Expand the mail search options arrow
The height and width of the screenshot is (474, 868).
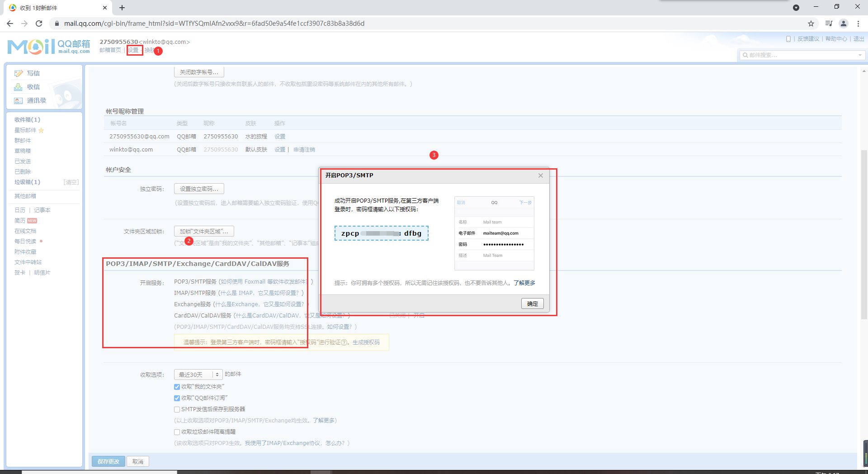coord(860,55)
